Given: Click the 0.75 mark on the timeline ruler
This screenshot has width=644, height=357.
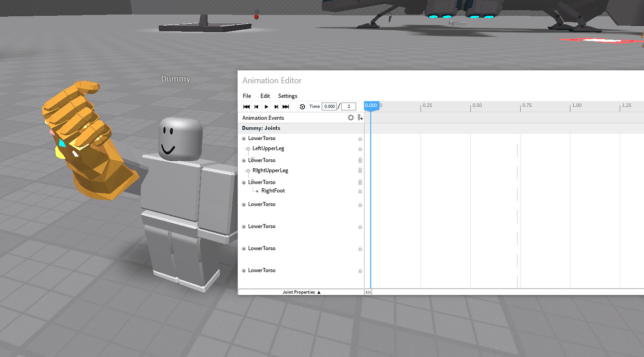Looking at the screenshot, I should pyautogui.click(x=527, y=106).
